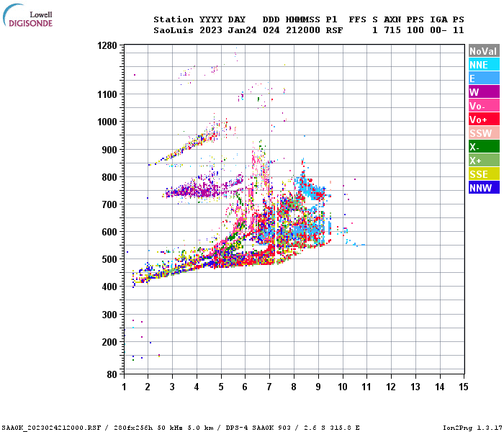The image size is (504, 432).
Task: Click the 500 height axis label
Action: point(109,259)
